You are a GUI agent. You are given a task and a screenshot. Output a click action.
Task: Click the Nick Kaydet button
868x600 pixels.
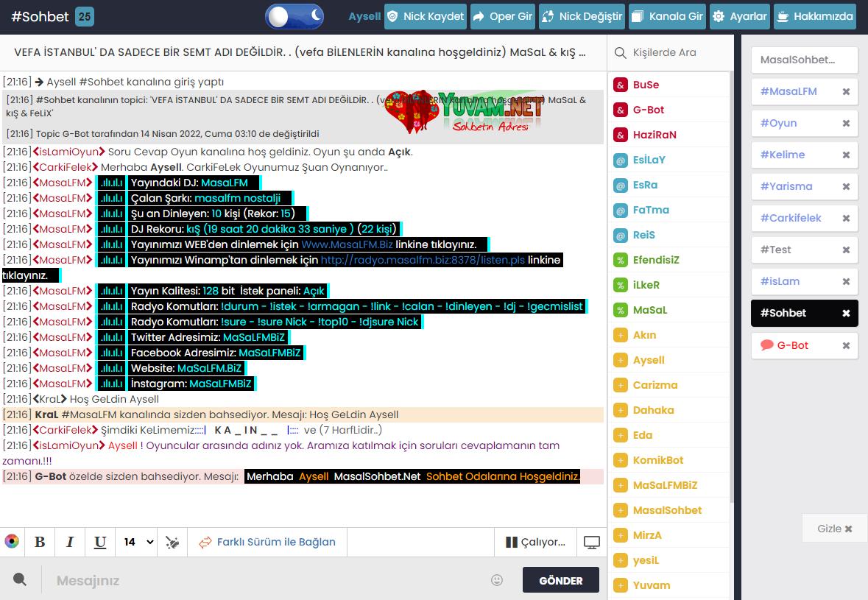pyautogui.click(x=425, y=17)
